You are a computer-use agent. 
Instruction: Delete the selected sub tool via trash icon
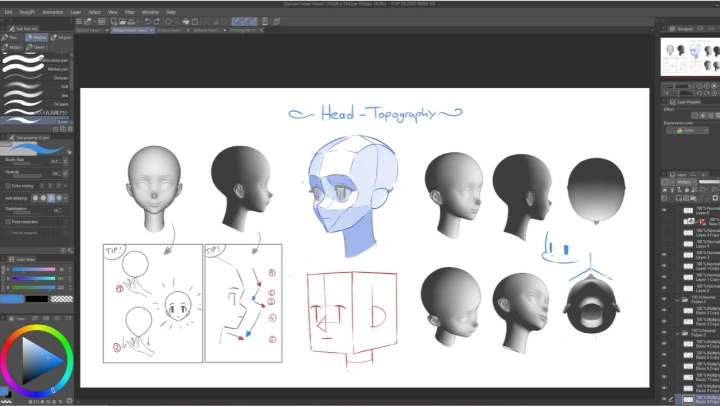click(70, 129)
